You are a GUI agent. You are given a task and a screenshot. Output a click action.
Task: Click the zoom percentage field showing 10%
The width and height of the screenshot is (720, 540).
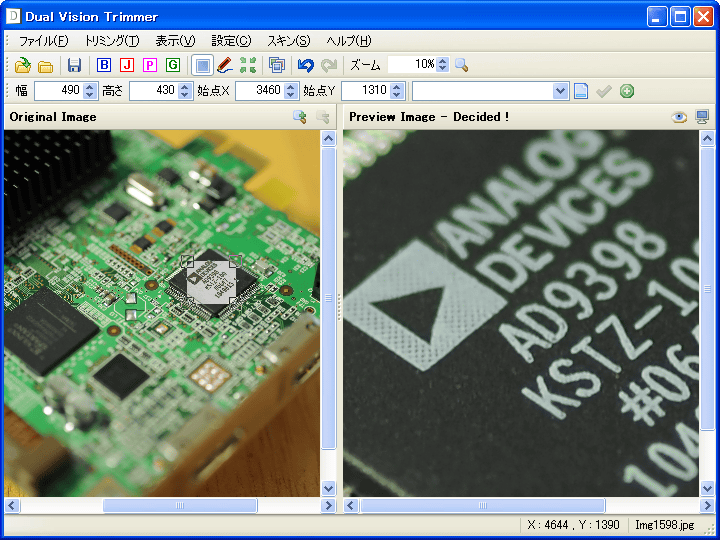412,64
